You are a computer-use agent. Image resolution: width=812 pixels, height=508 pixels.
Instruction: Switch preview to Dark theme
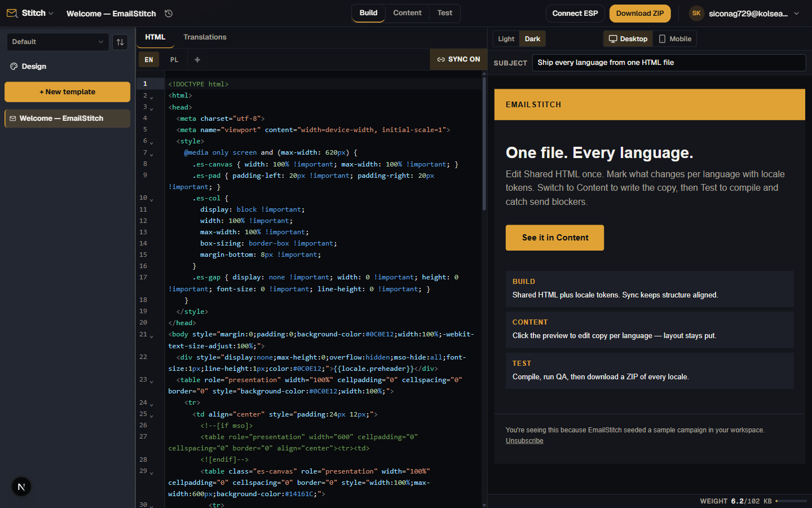(532, 39)
